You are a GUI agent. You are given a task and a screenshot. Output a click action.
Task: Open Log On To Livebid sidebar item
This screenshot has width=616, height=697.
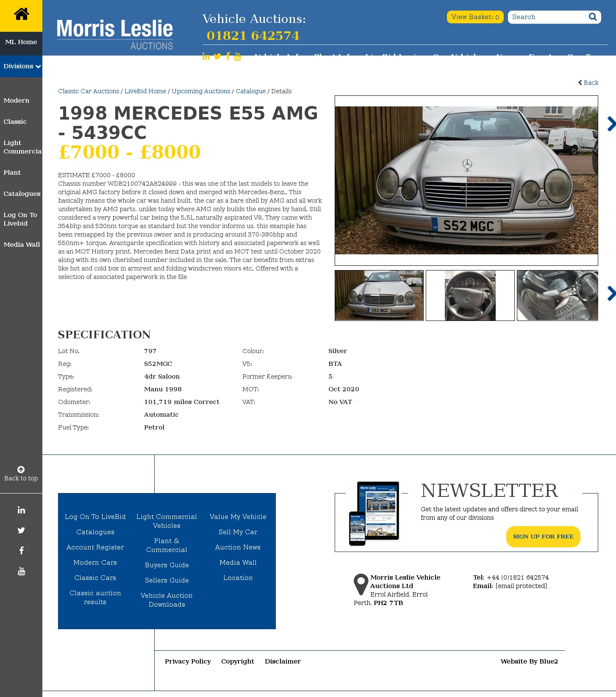click(x=20, y=219)
